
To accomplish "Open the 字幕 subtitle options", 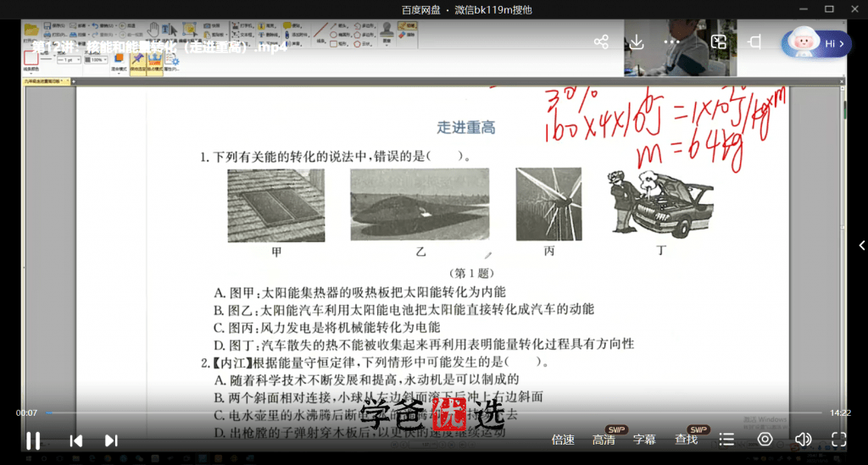I will pos(644,440).
